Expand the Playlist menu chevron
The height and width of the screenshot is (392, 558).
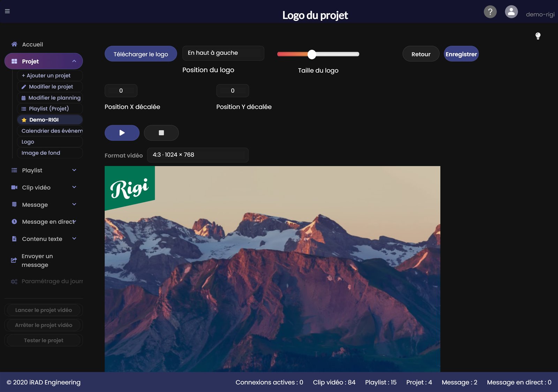[74, 170]
